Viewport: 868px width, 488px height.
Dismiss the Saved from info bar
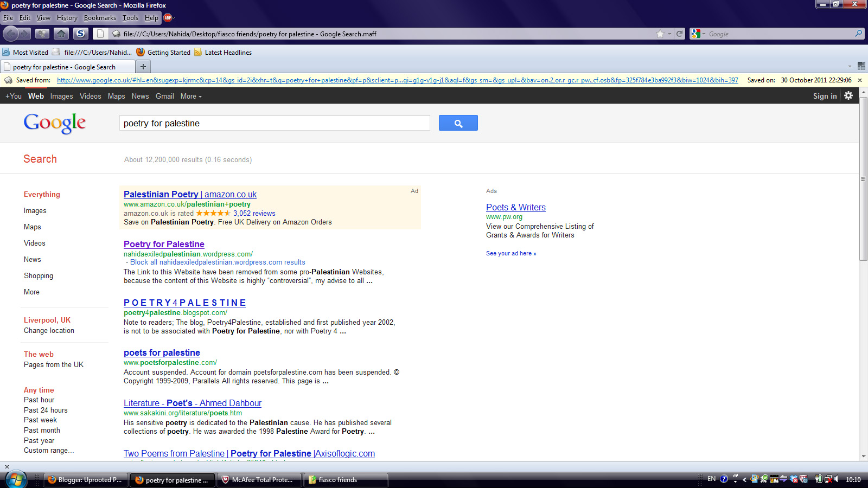[860, 80]
